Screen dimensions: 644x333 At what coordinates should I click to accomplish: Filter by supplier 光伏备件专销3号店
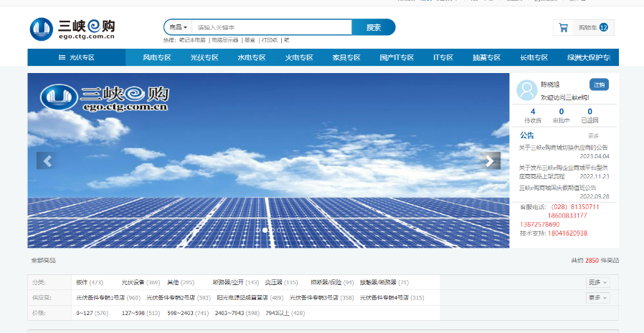pyautogui.click(x=321, y=298)
